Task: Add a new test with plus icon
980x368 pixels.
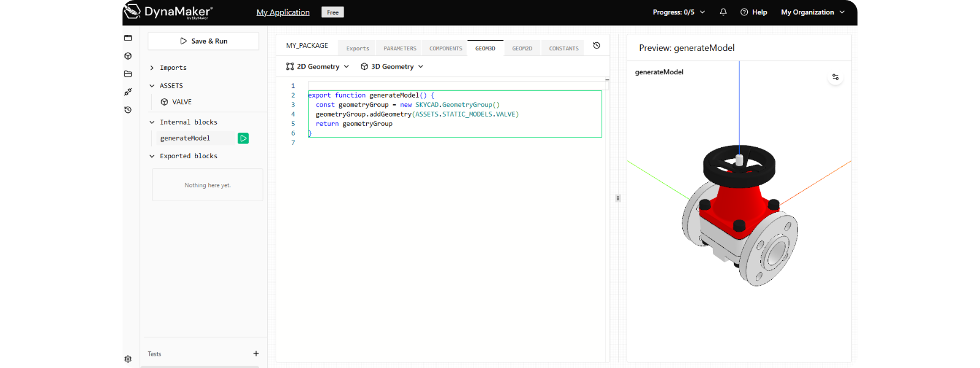Action: tap(256, 354)
